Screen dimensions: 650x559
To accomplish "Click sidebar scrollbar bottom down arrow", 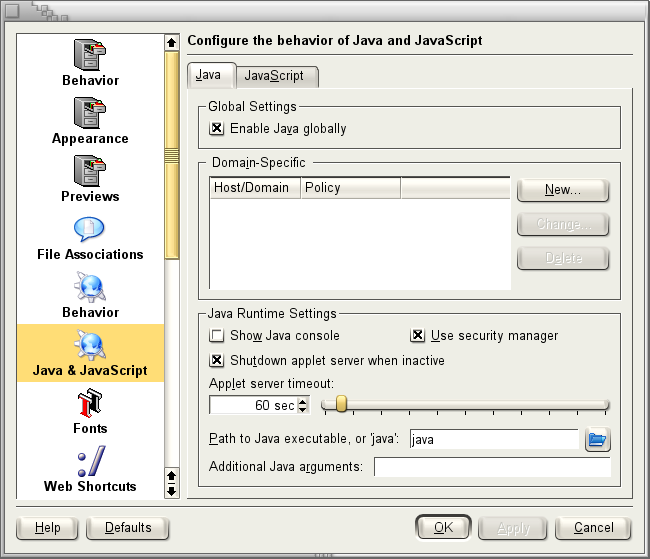I will (x=172, y=491).
